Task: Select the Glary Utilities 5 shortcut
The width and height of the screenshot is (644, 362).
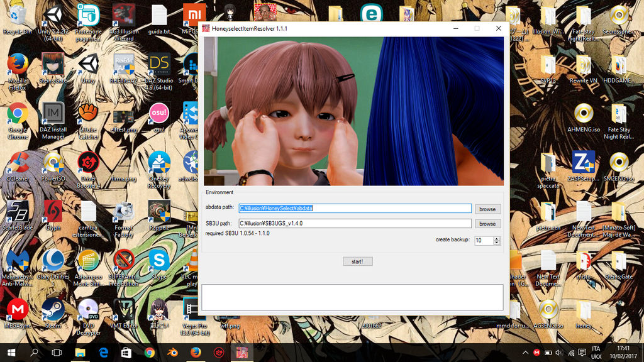Action: [53, 268]
